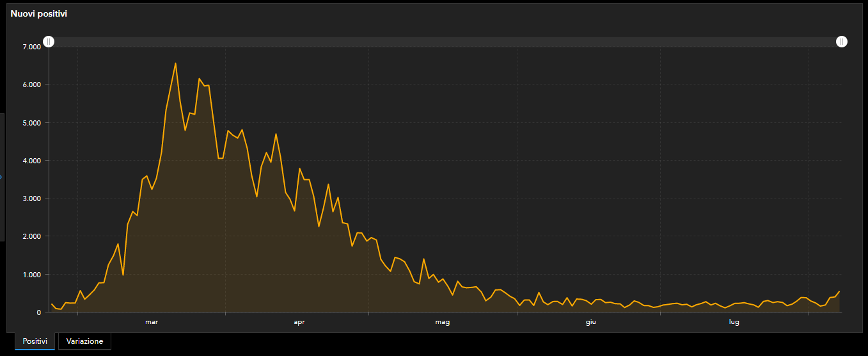Click the 7.000 y-axis label

tap(31, 47)
